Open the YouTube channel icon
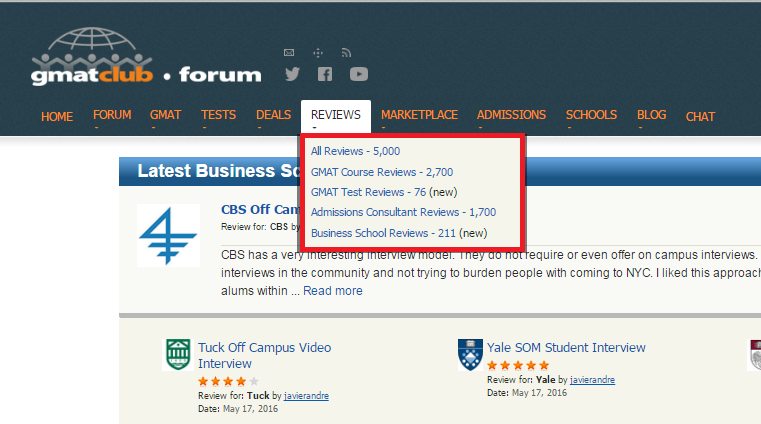Image resolution: width=761 pixels, height=424 pixels. (x=359, y=74)
